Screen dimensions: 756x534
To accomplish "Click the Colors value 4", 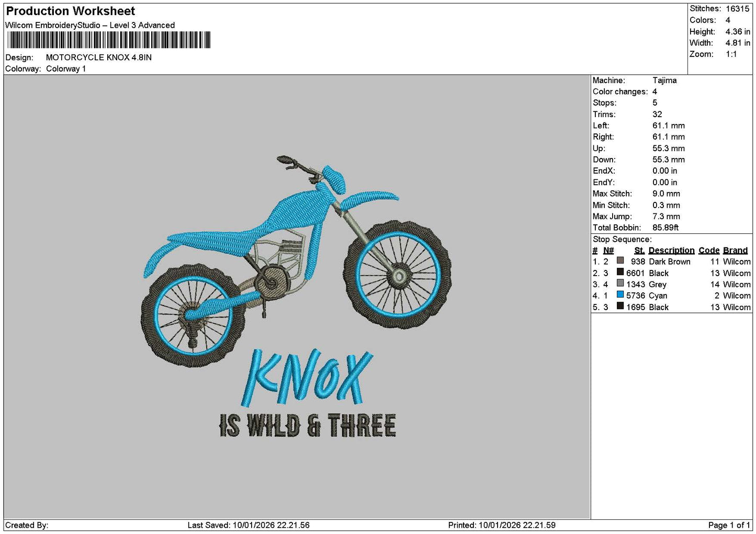I will click(728, 20).
